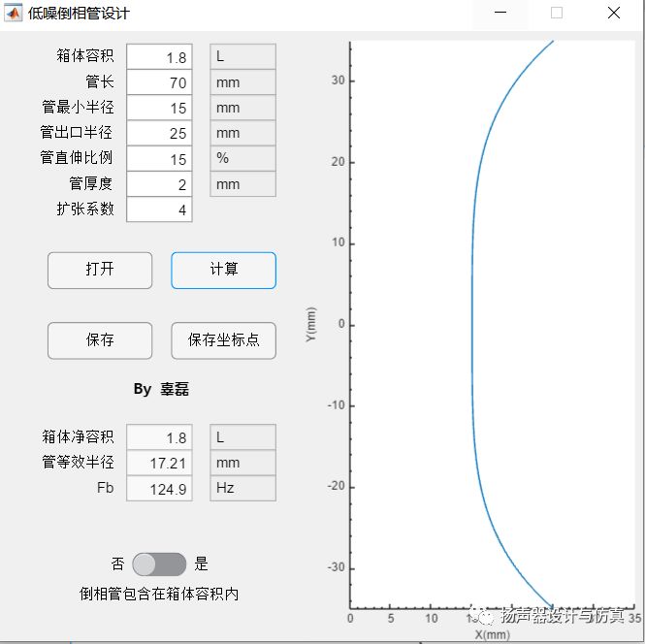Click the MATLAB icon in title bar
The height and width of the screenshot is (644, 645).
[15, 14]
